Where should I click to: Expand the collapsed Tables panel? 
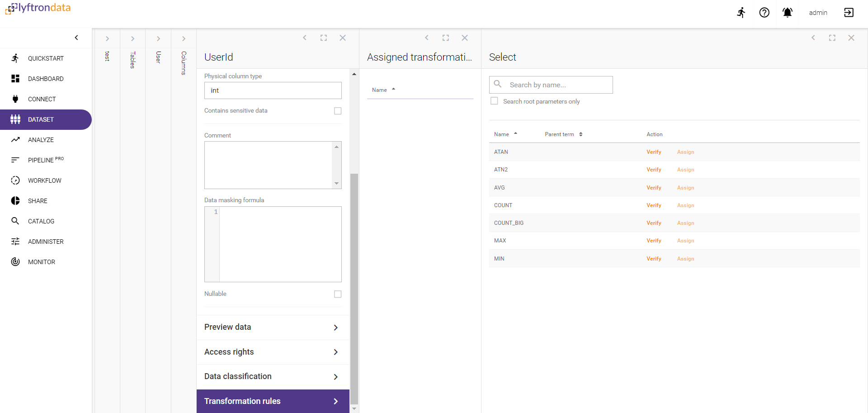132,39
